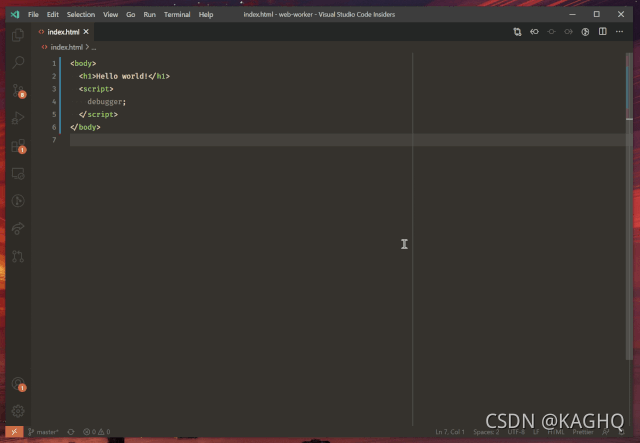The height and width of the screenshot is (443, 640).
Task: Change indentation via Spaces: 2
Action: point(486,432)
